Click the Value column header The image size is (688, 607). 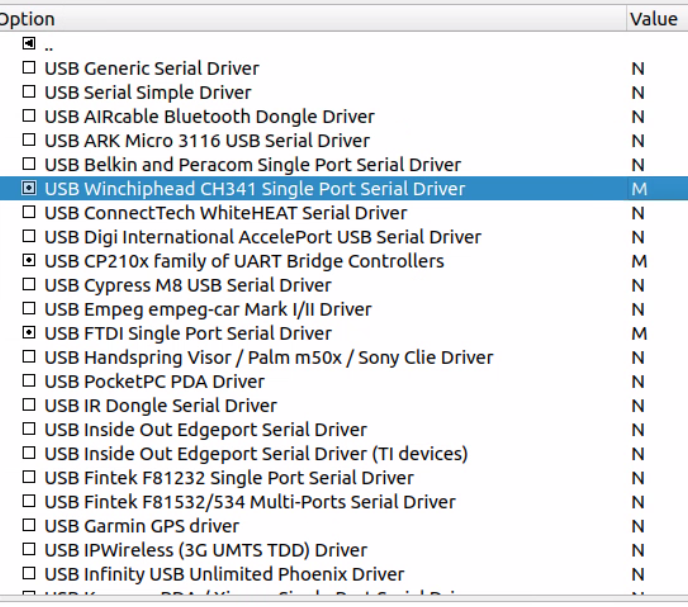click(654, 19)
